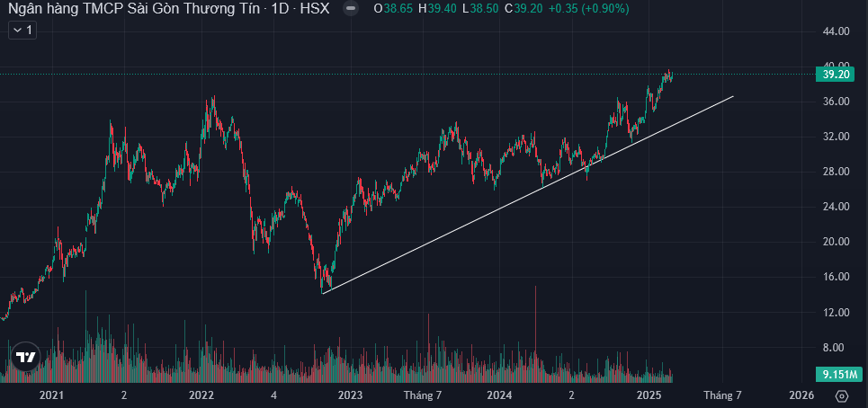868x408 pixels.
Task: Click the market status circle icon beside HSX
Action: 350,9
